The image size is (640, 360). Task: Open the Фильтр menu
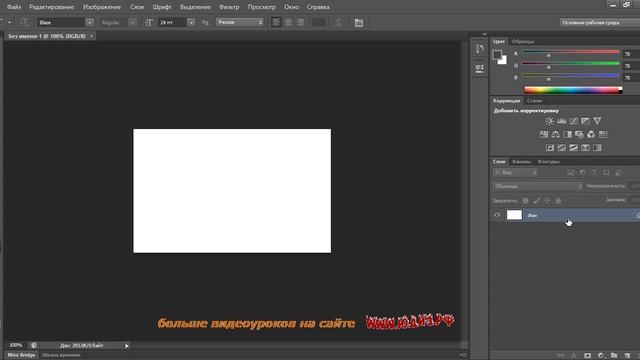click(x=229, y=7)
